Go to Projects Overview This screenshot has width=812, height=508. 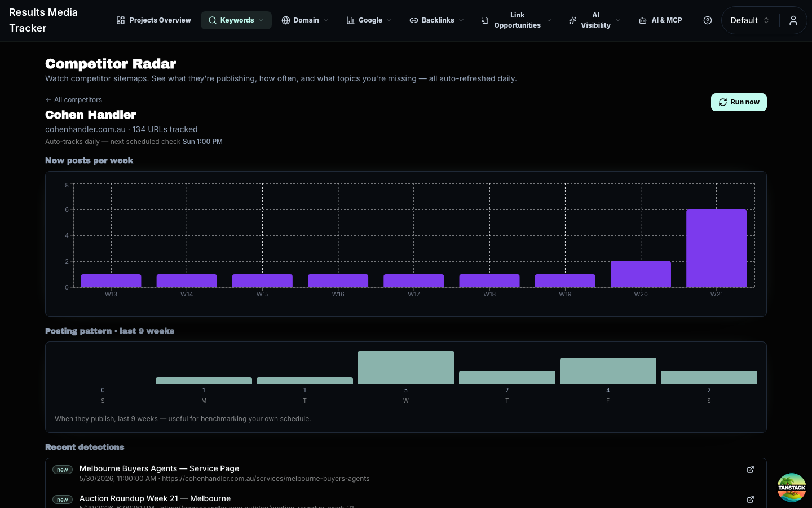tap(154, 20)
